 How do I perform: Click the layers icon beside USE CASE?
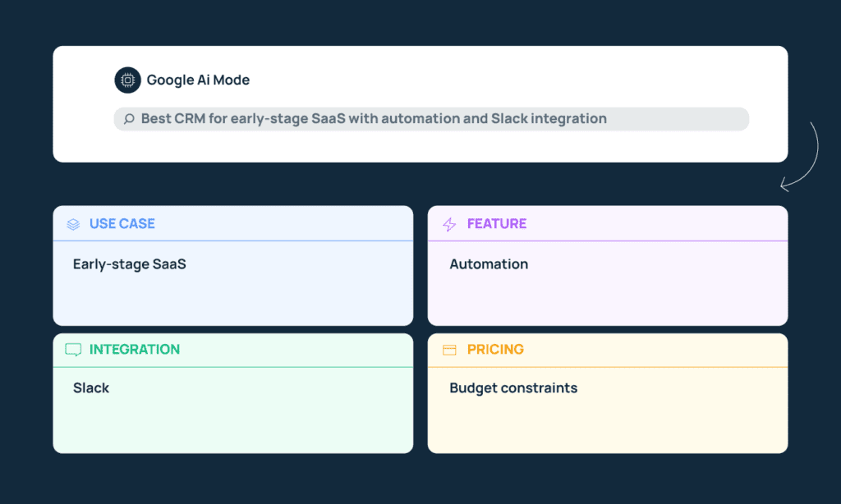[x=74, y=224]
